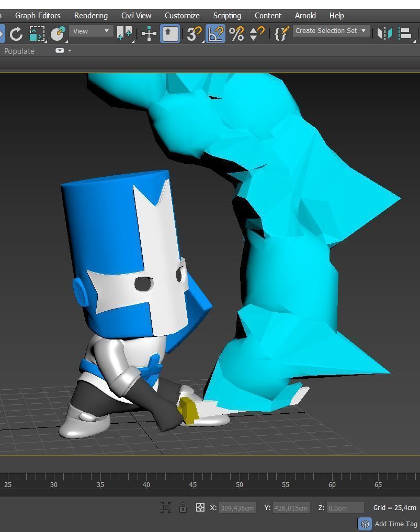Jump to frame 40 on the timeline
Screen dimensions: 420x532
click(146, 485)
